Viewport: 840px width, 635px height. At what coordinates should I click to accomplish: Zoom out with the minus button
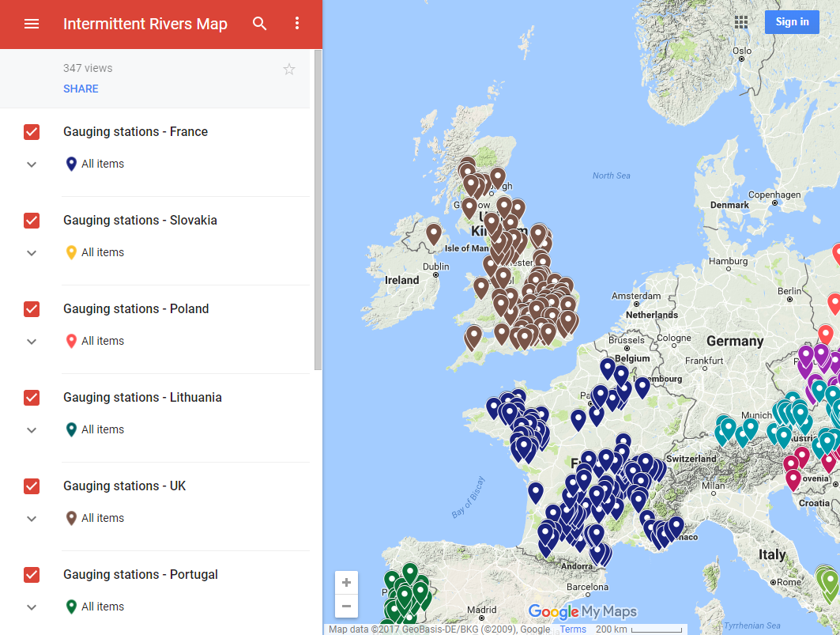pyautogui.click(x=347, y=606)
